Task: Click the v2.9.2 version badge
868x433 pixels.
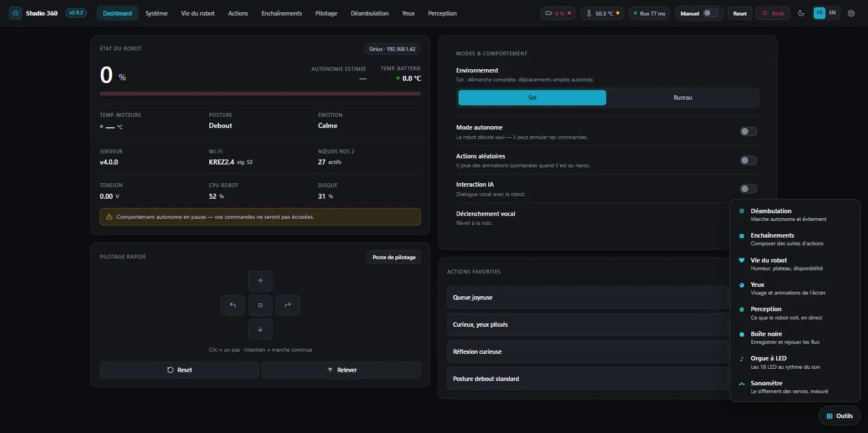Action: pos(76,13)
